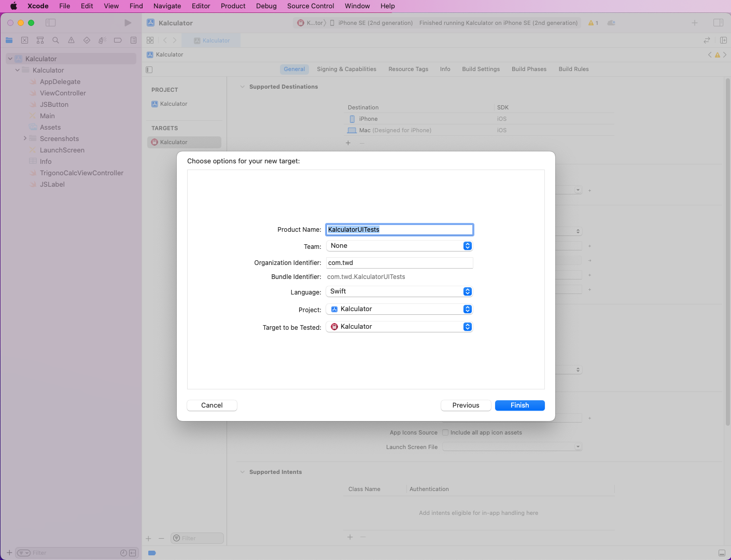The width and height of the screenshot is (731, 560).
Task: Collapse the Kalculator project root
Action: click(x=10, y=59)
